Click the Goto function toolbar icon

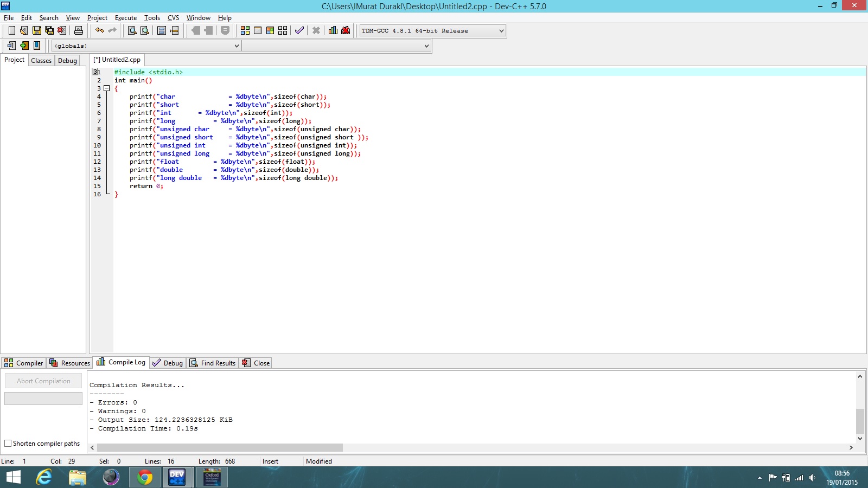click(162, 30)
